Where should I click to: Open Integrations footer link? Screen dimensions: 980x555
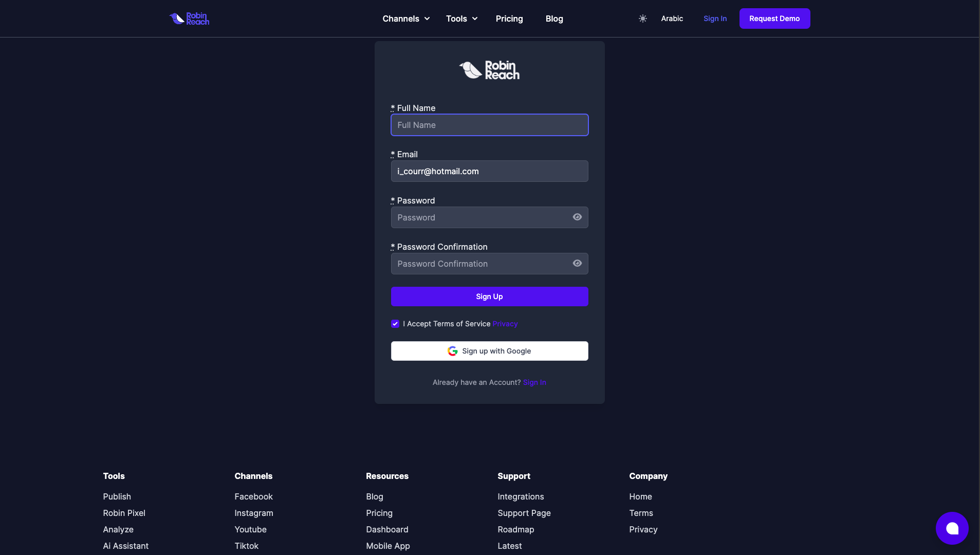[521, 496]
